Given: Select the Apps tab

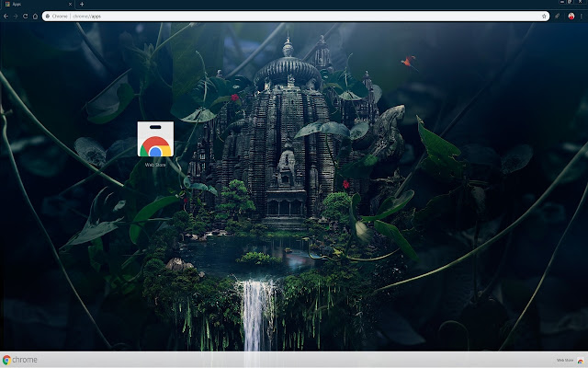Looking at the screenshot, I should [x=38, y=4].
